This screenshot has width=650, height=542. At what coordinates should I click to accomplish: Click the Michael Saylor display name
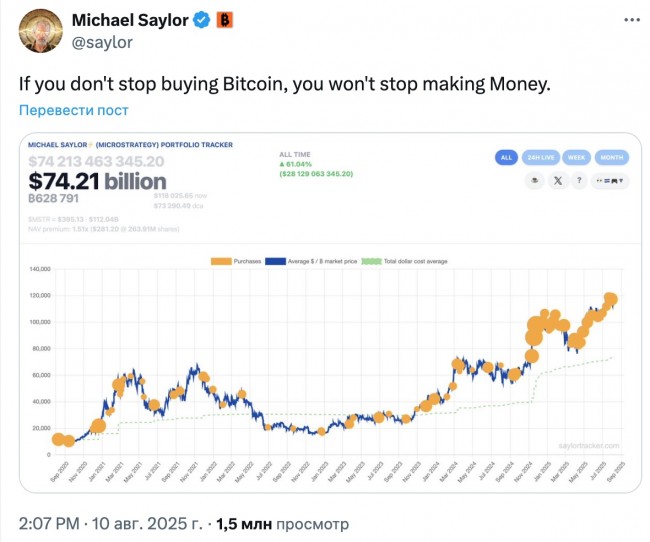click(x=130, y=20)
